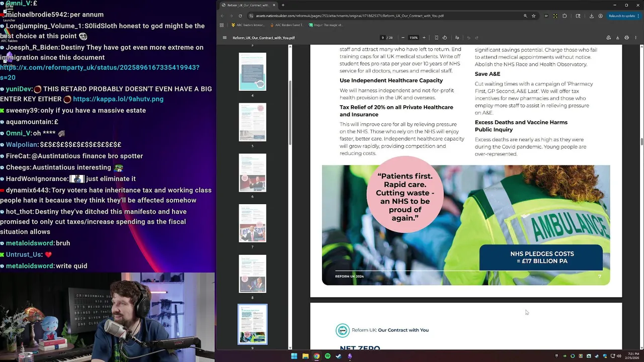The width and height of the screenshot is (644, 362).
Task: Click chat username Walpolian
Action: point(22,145)
